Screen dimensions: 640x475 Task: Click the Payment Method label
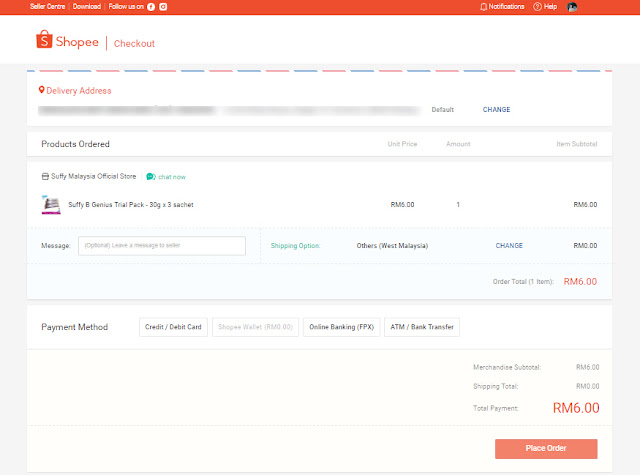coord(75,327)
